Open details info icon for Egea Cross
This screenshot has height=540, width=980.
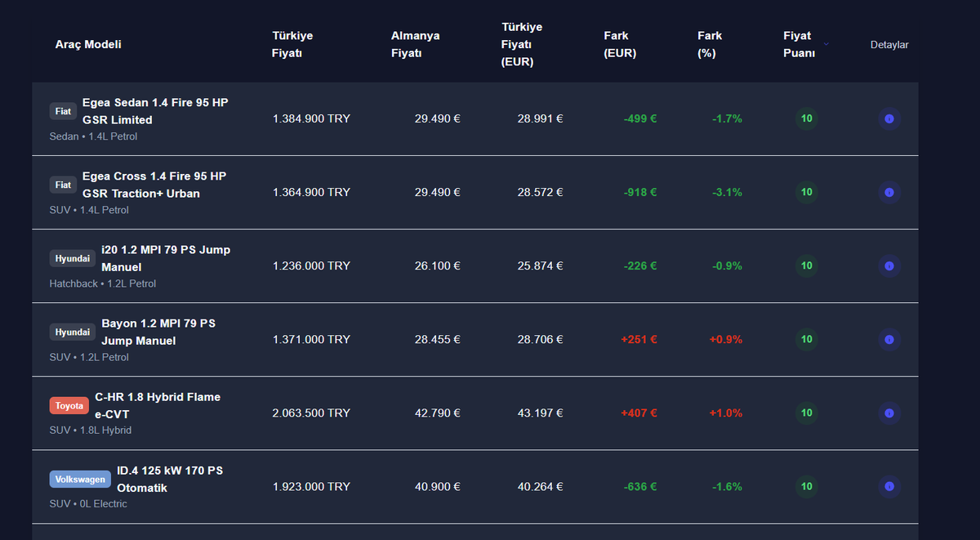889,193
